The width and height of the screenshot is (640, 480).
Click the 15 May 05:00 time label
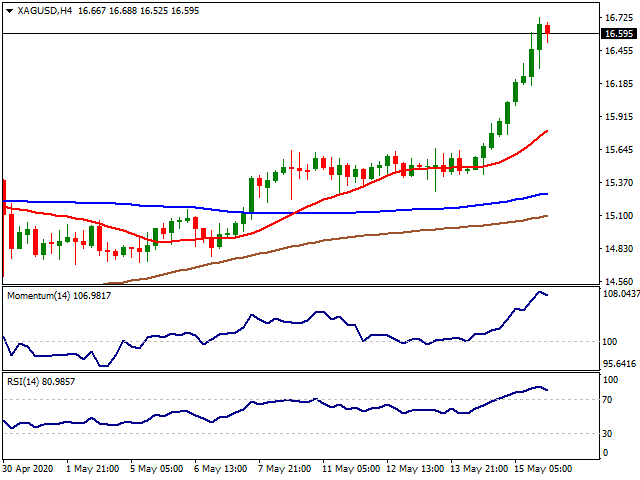pos(543,469)
